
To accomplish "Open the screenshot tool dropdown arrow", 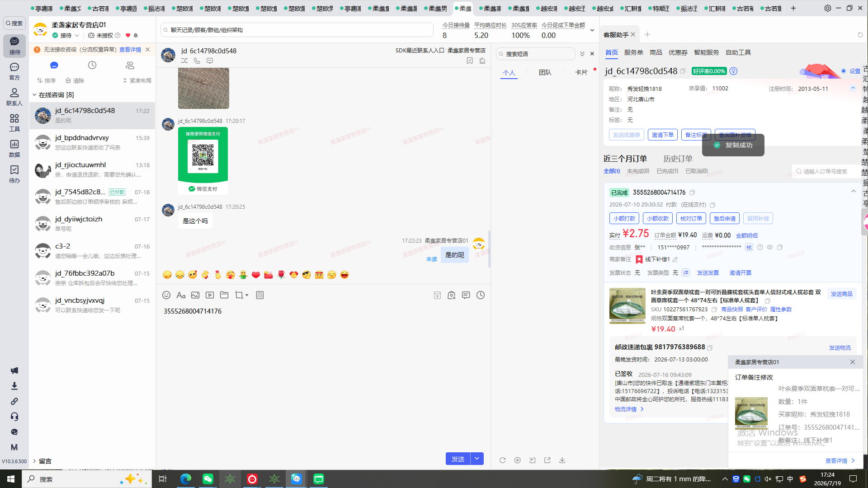I will click(247, 295).
